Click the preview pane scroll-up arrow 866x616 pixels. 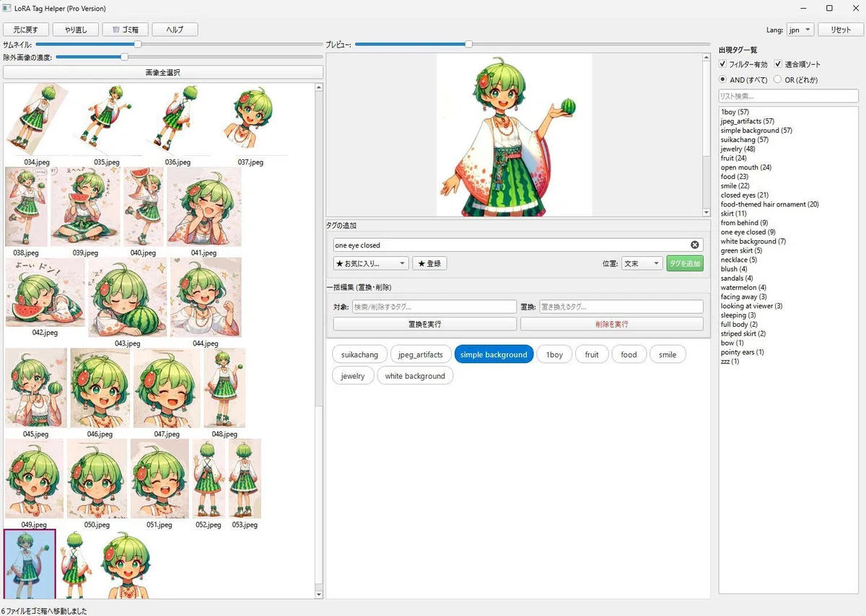(706, 58)
